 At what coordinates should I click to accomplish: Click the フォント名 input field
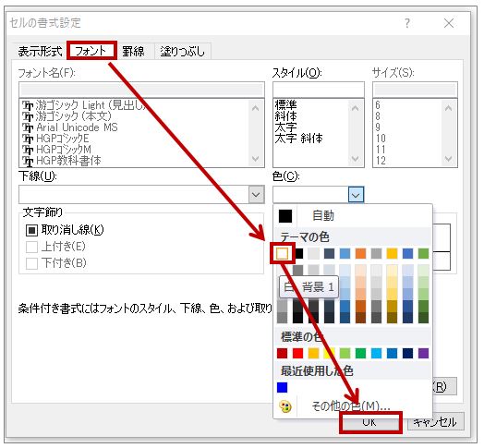141,90
